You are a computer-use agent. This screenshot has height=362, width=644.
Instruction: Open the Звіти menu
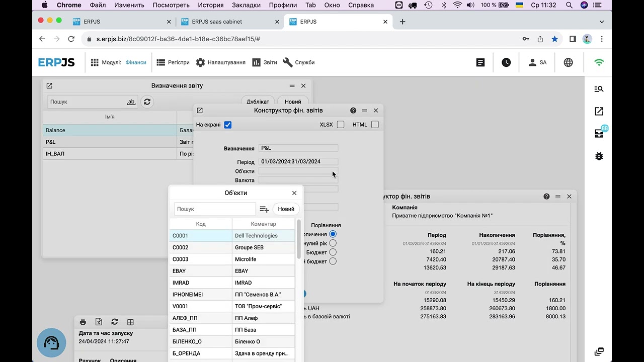click(265, 62)
